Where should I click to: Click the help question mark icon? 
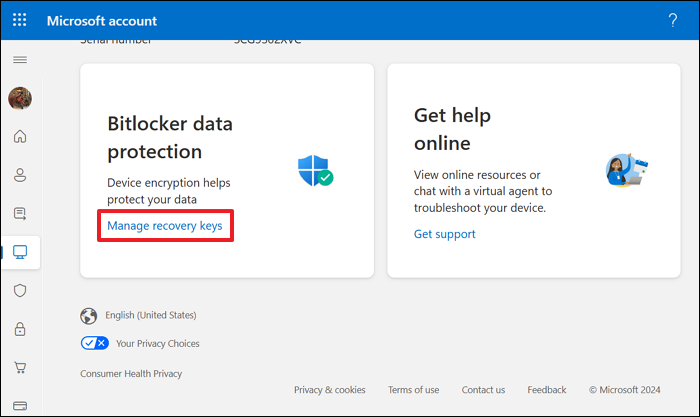(x=672, y=20)
